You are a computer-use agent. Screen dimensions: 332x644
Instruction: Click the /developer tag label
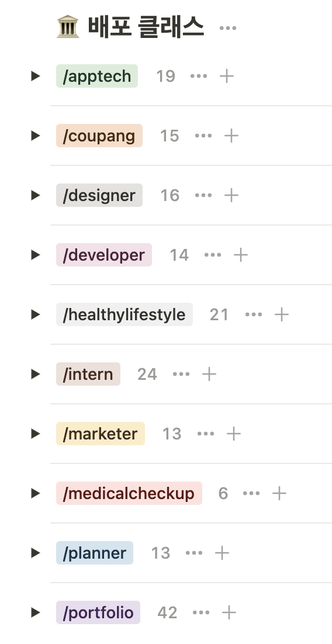104,255
